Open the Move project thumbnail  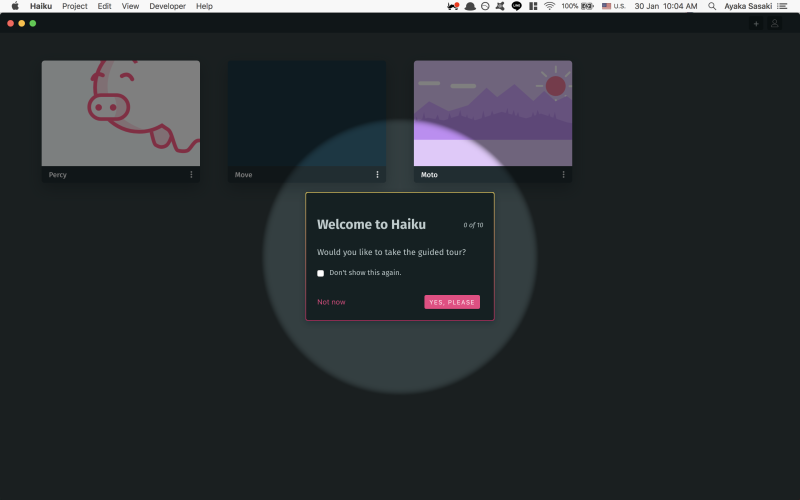coord(307,113)
